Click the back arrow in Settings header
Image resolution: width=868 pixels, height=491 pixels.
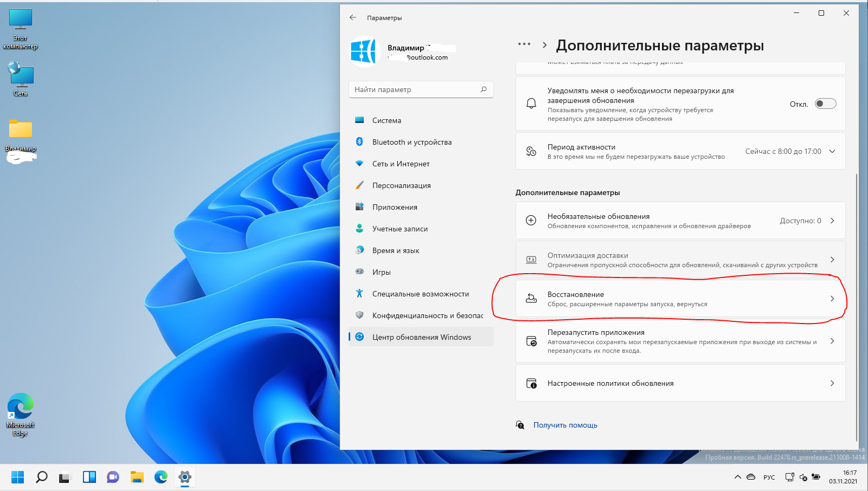(x=353, y=18)
